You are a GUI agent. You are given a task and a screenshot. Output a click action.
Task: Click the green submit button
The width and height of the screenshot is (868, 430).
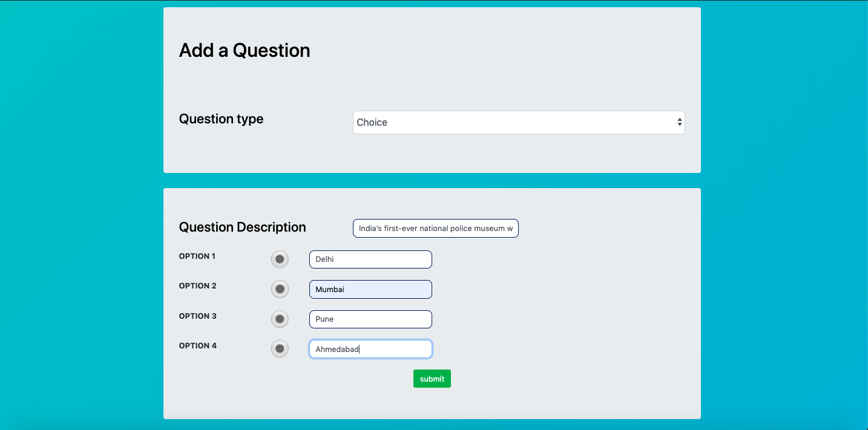(432, 379)
